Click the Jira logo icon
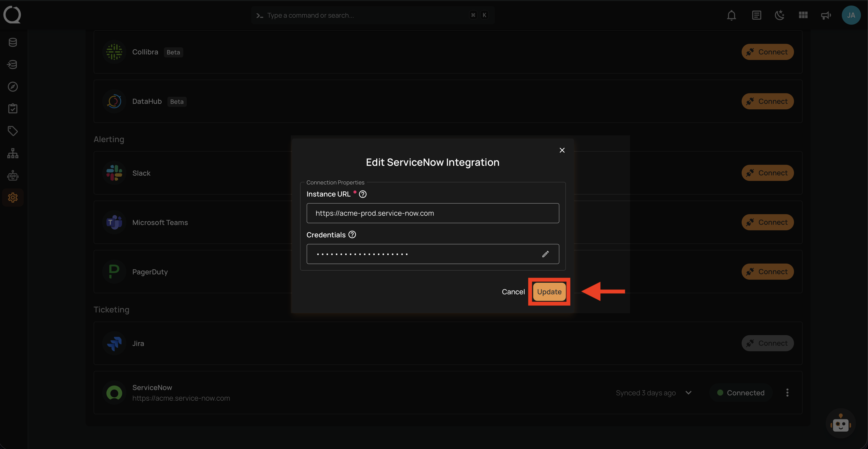This screenshot has height=449, width=868. 114,343
